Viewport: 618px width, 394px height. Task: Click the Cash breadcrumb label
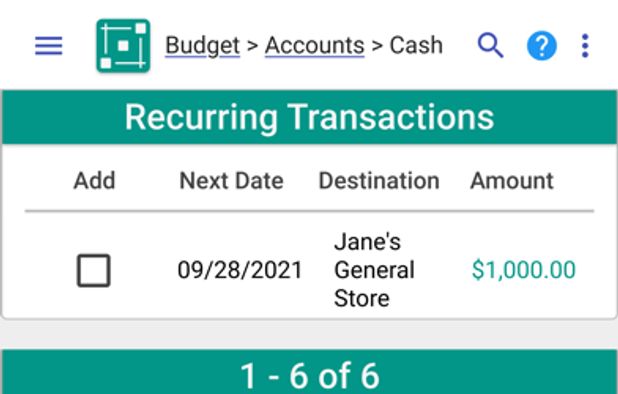(x=416, y=45)
